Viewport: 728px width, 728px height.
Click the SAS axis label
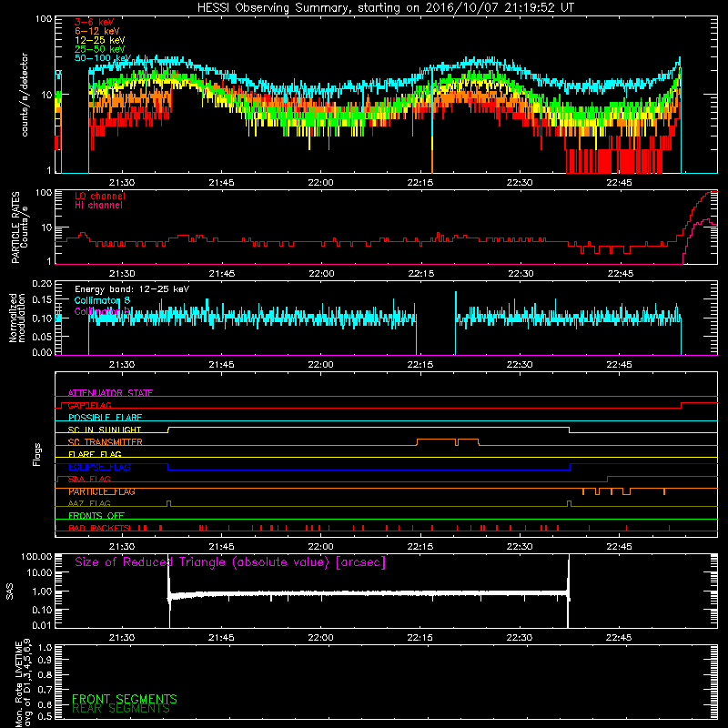(9, 591)
